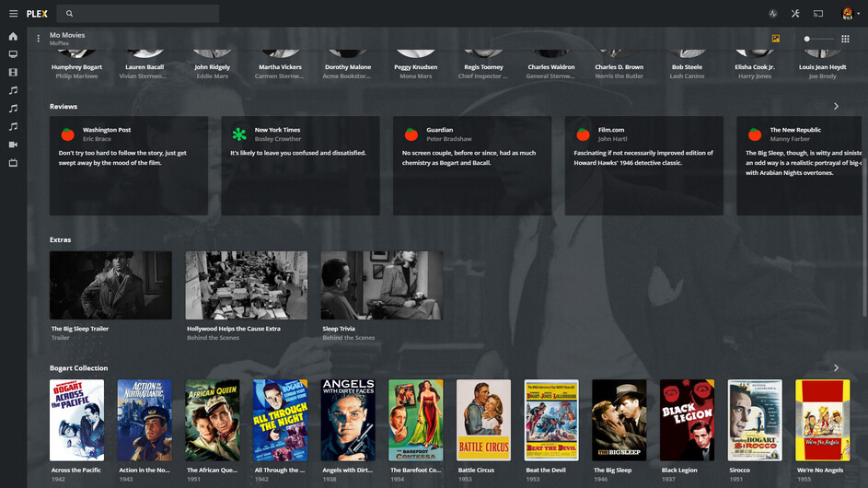This screenshot has width=868, height=488.
Task: Open the Washington Post review card
Action: (x=129, y=166)
